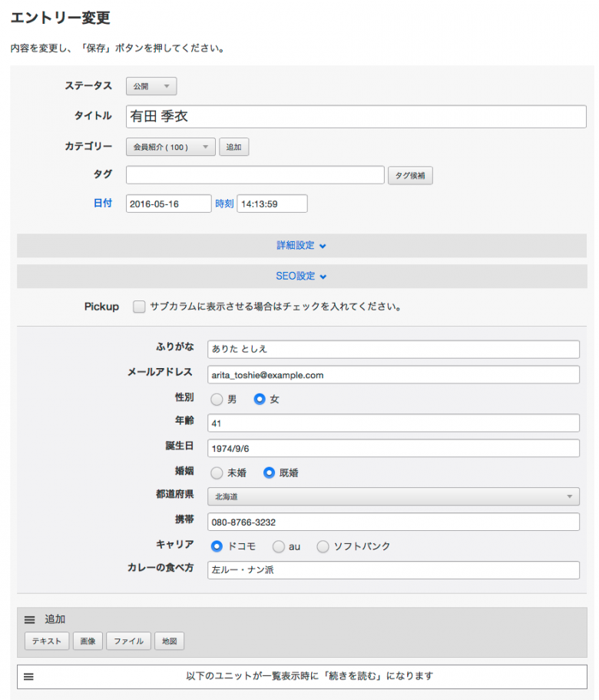Add a ファイル file unit
The image size is (599, 700).
127,641
